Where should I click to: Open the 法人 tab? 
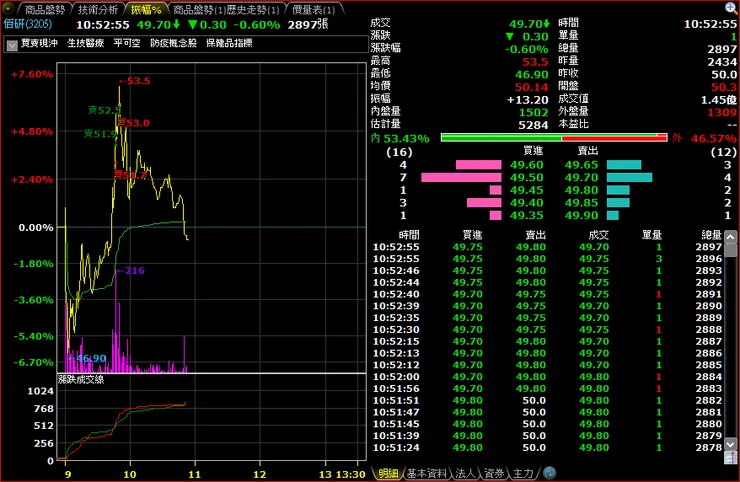[x=465, y=473]
